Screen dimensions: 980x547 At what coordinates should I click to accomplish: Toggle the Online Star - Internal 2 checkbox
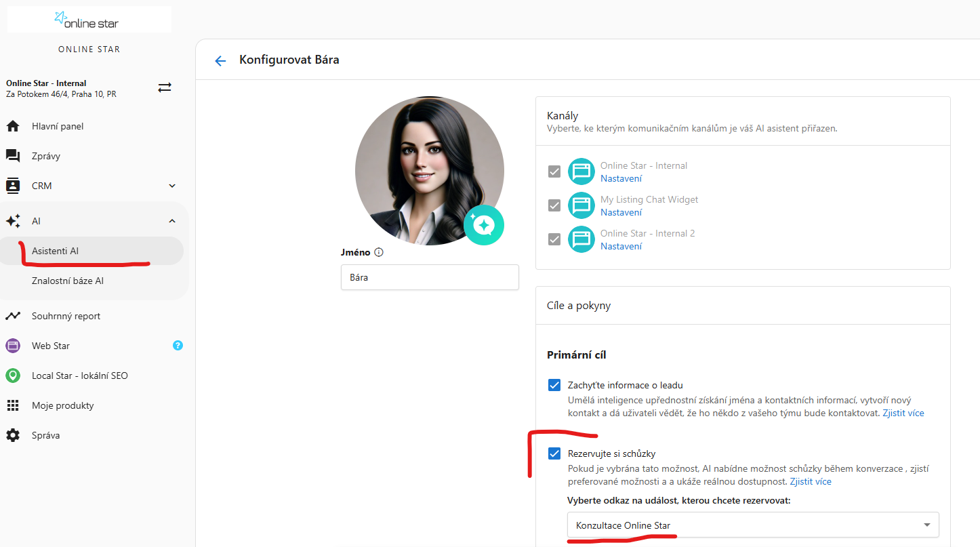(554, 239)
